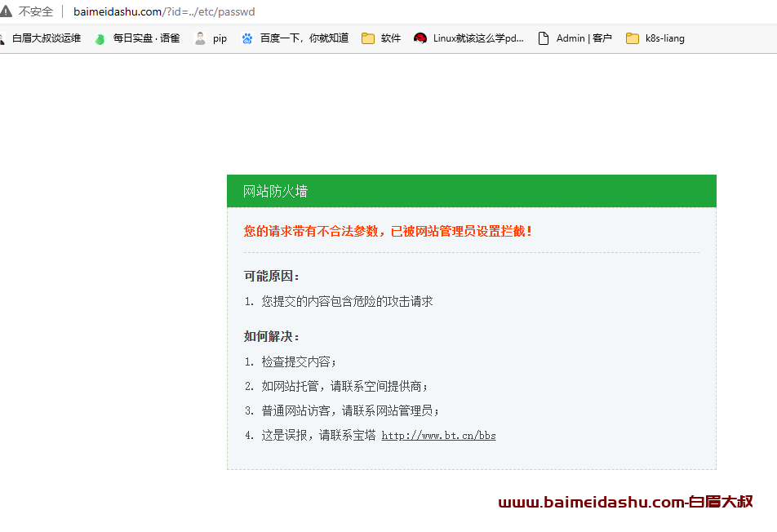Click 普通网站访客，请联系网站管理员 item
Screen dimensions: 777x532
tap(350, 410)
